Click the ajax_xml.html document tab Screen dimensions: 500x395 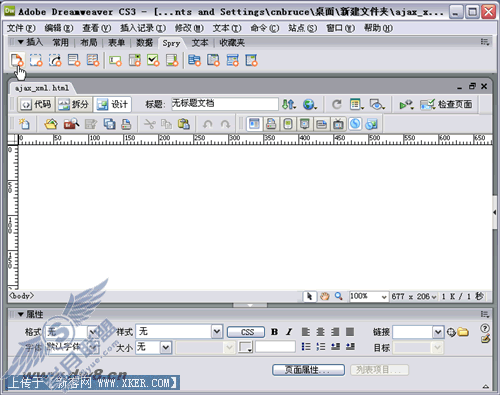pos(42,88)
